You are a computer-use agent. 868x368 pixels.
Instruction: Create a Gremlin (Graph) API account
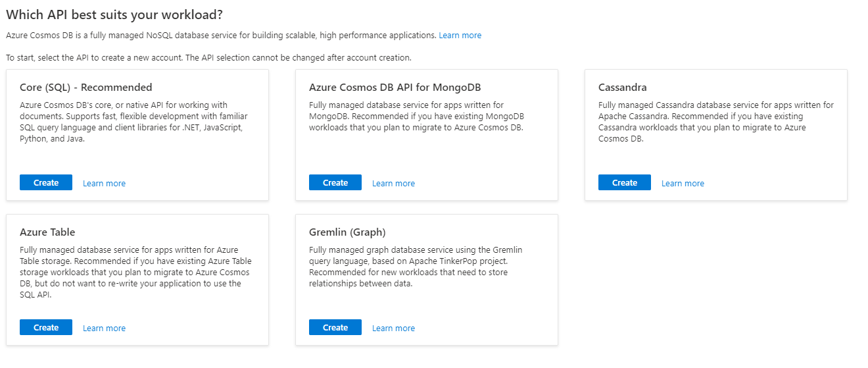coord(335,328)
